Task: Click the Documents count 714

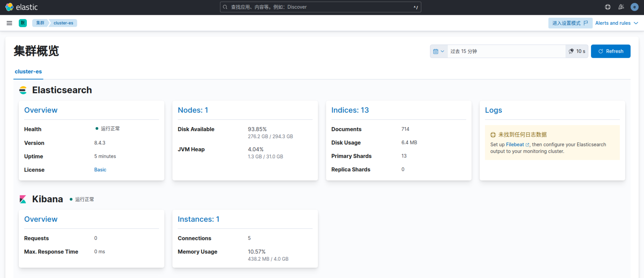Action: pyautogui.click(x=405, y=129)
